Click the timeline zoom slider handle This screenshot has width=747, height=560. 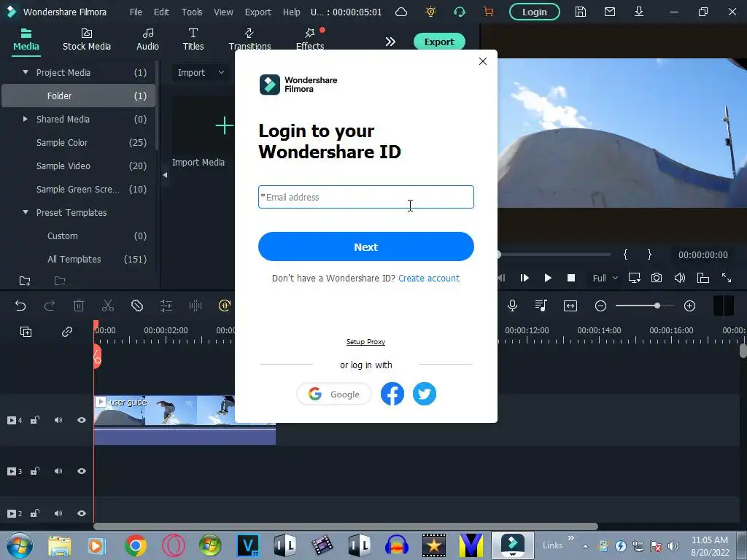pyautogui.click(x=657, y=306)
